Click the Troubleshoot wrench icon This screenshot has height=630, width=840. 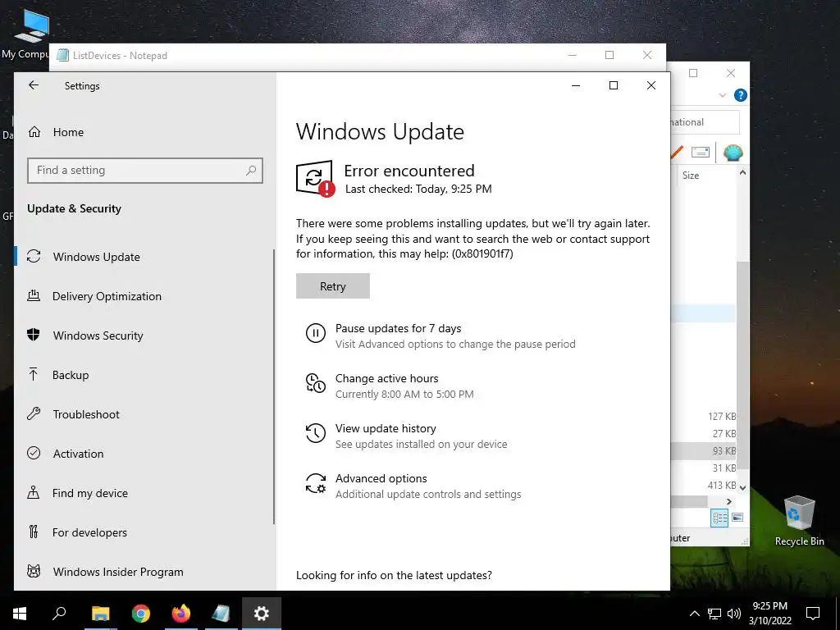[34, 413]
